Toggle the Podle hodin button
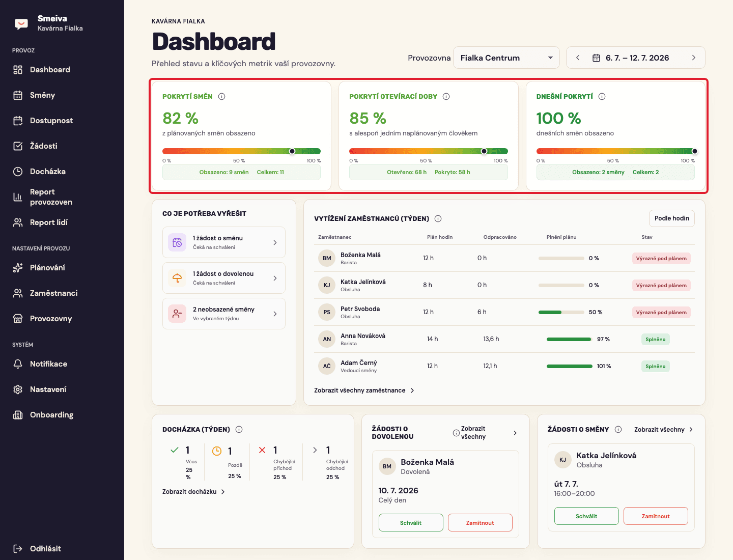733x560 pixels. (x=672, y=218)
